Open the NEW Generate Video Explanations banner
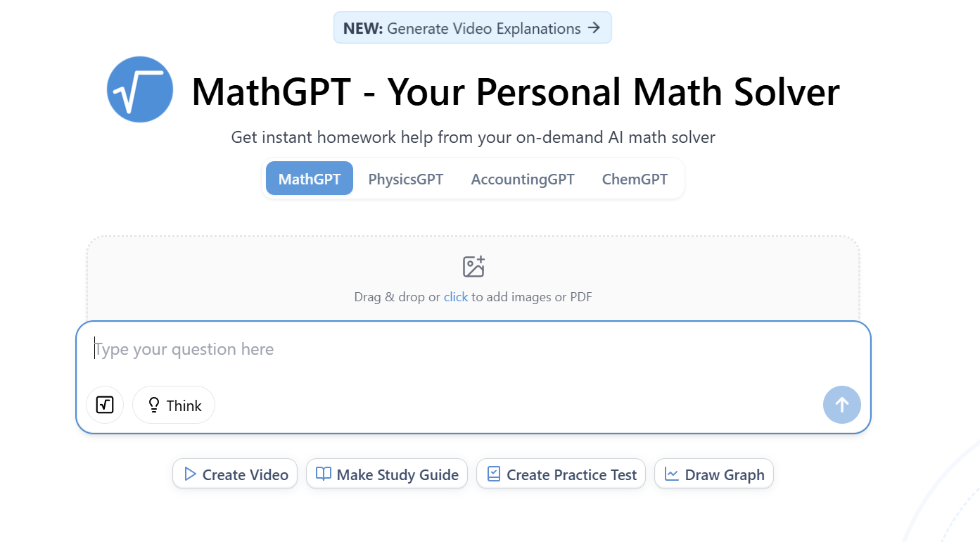Image resolution: width=980 pixels, height=542 pixels. (x=473, y=28)
